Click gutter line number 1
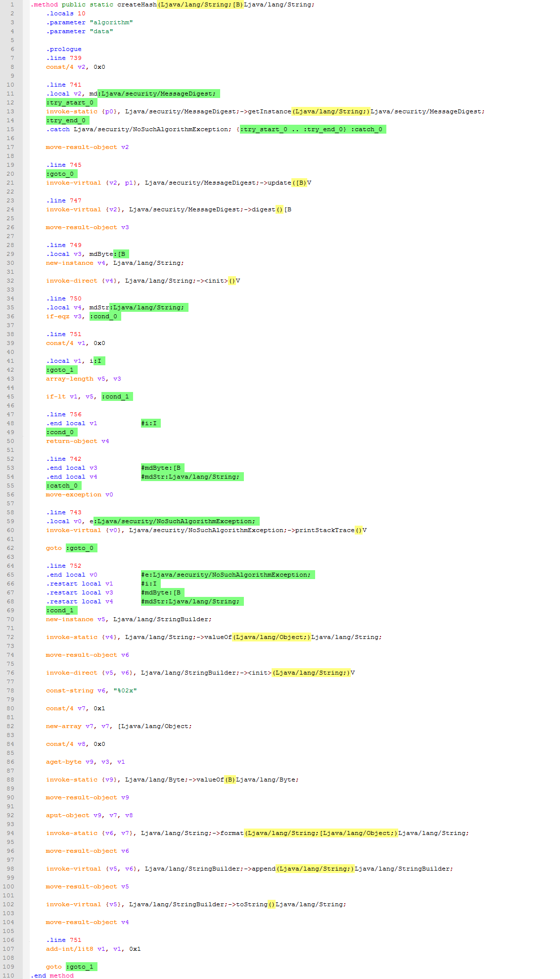 (12, 4)
